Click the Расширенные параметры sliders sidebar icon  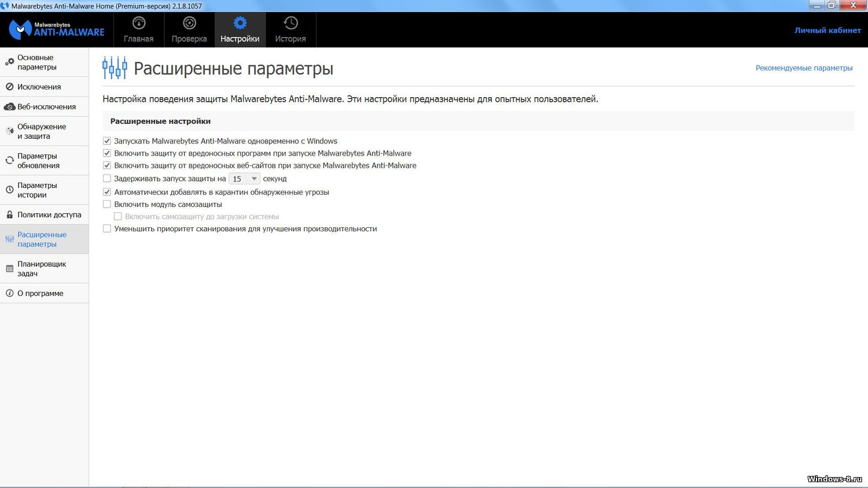pyautogui.click(x=9, y=239)
